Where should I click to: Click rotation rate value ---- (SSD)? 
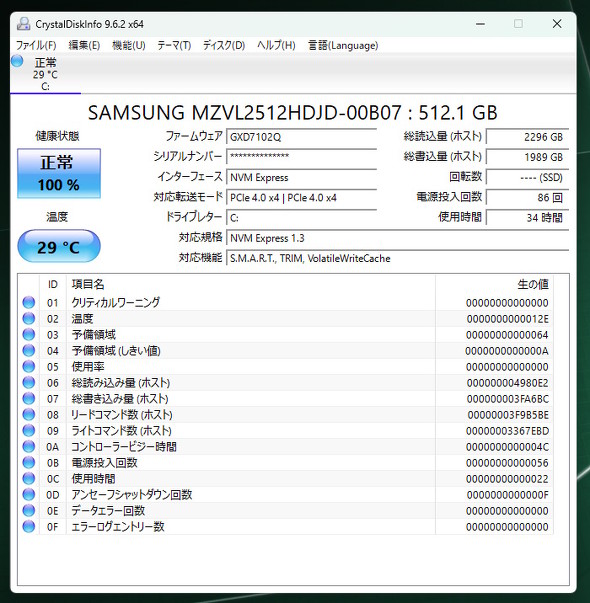528,177
